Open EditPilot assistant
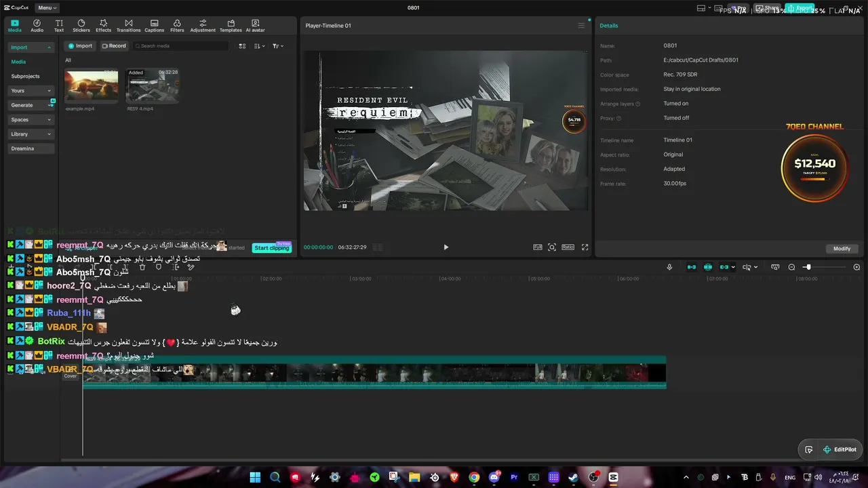The height and width of the screenshot is (488, 868). (x=840, y=449)
